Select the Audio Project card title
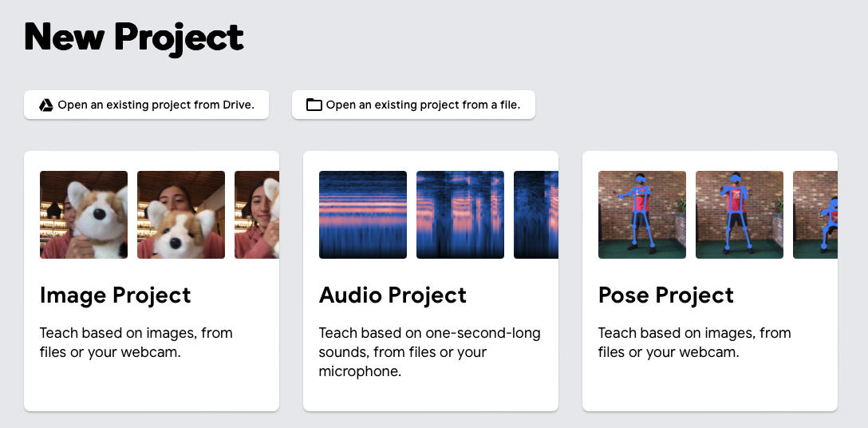This screenshot has height=428, width=868. click(393, 295)
